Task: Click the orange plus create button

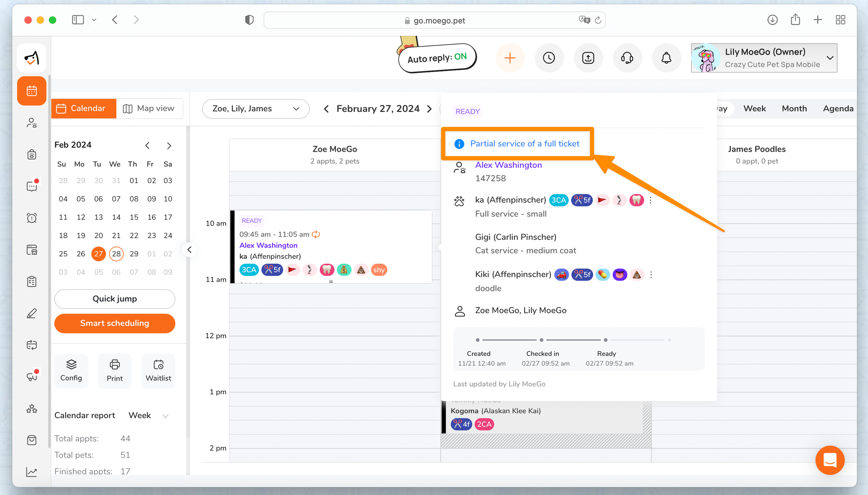Action: [x=510, y=58]
